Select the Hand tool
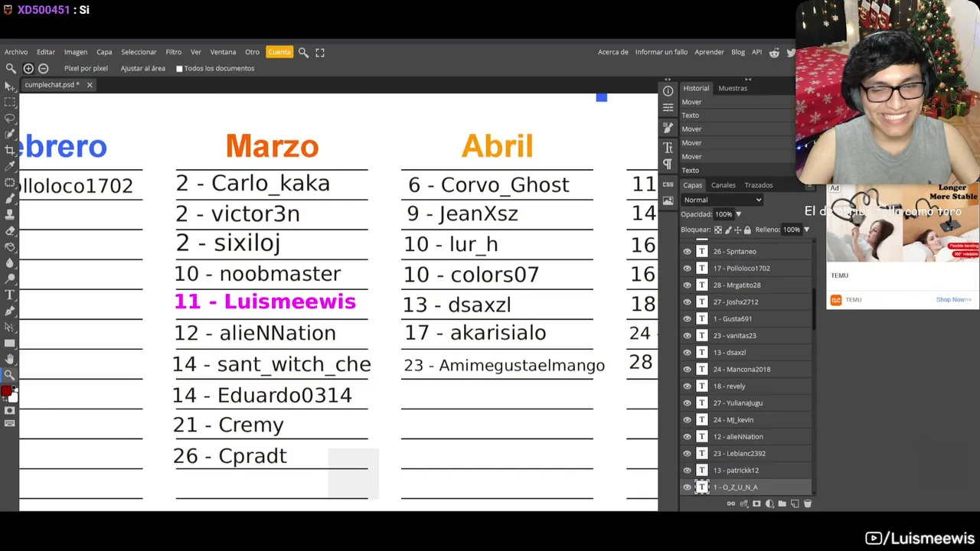This screenshot has width=980, height=551. 10,359
